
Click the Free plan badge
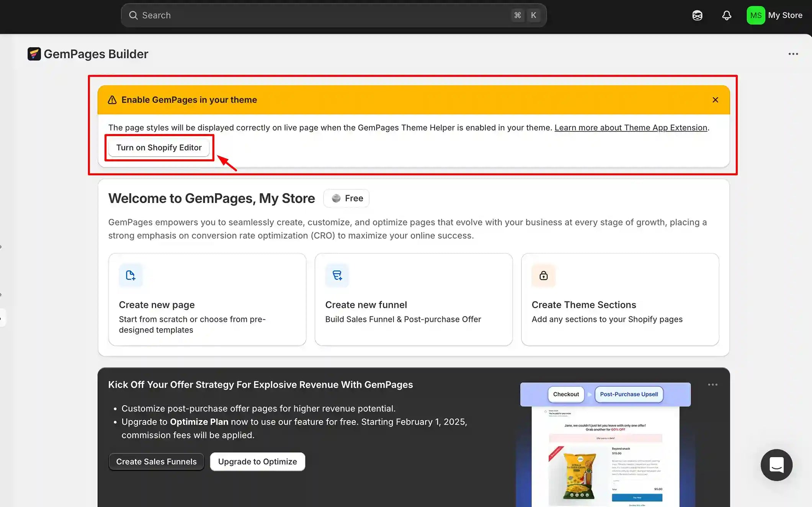click(x=346, y=198)
